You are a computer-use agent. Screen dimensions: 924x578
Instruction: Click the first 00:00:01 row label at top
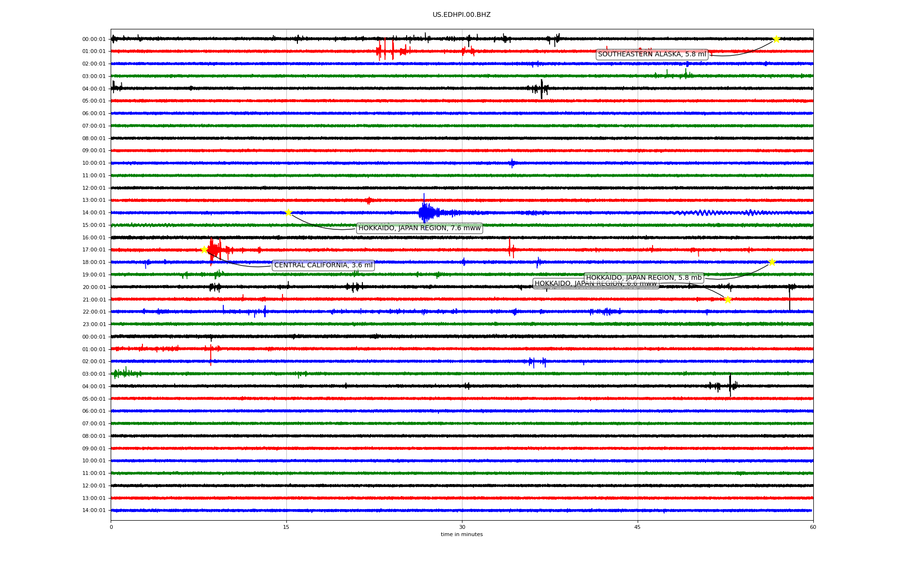pyautogui.click(x=94, y=39)
